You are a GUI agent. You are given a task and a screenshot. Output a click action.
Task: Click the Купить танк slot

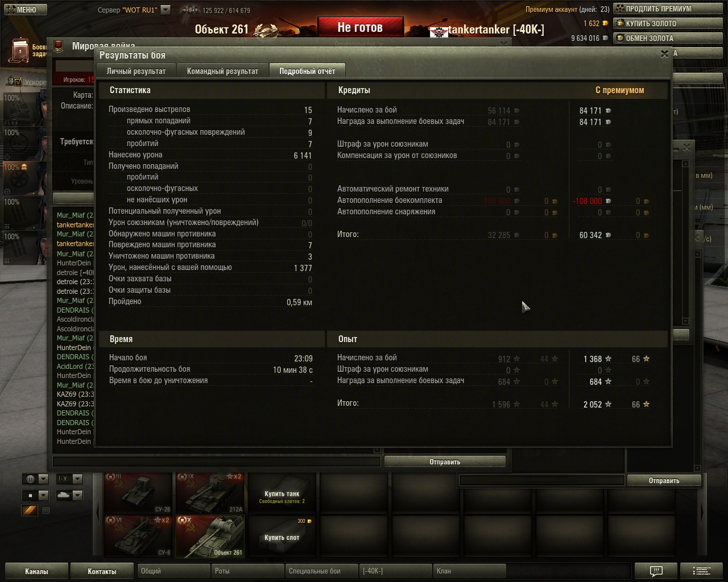(282, 492)
